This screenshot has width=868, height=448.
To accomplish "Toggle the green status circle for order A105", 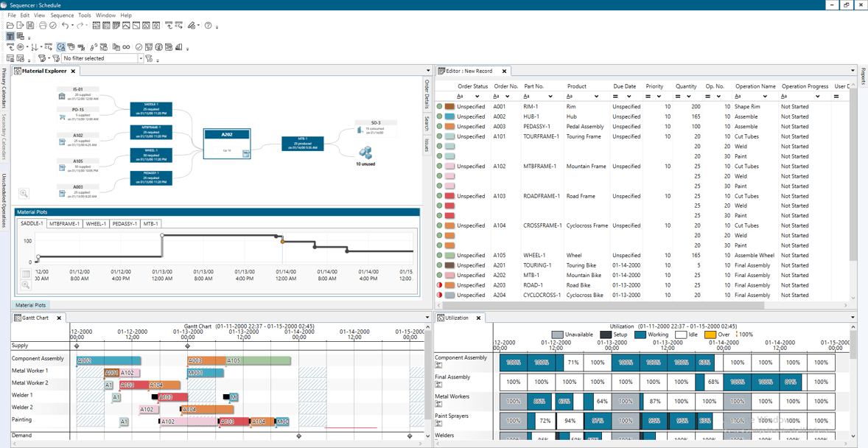I will point(440,256).
